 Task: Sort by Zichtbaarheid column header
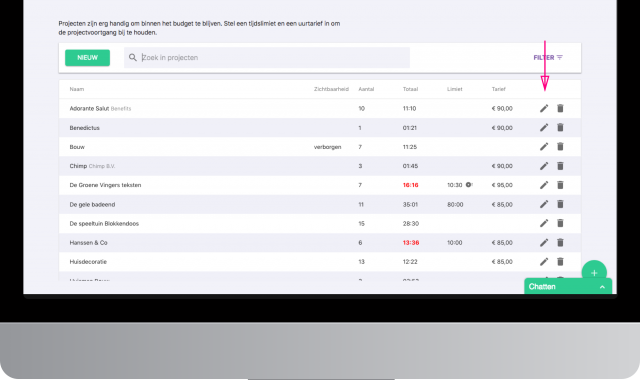(x=331, y=89)
